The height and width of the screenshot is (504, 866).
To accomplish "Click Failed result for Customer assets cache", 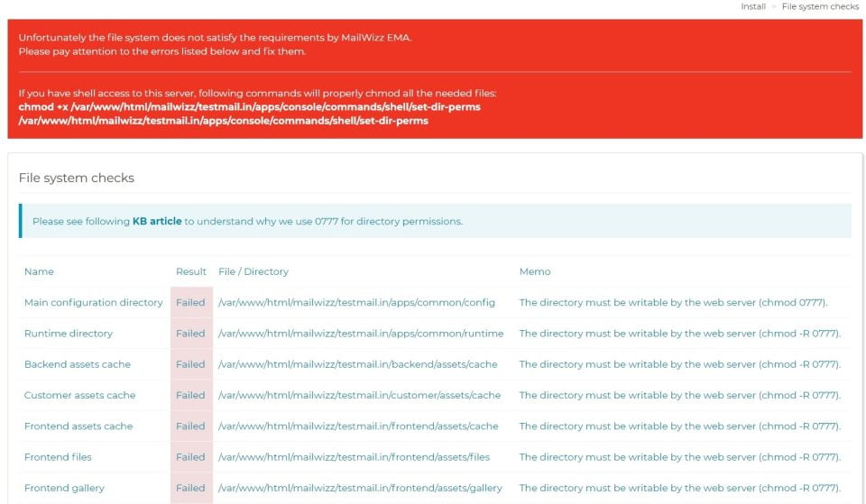I will pyautogui.click(x=190, y=395).
